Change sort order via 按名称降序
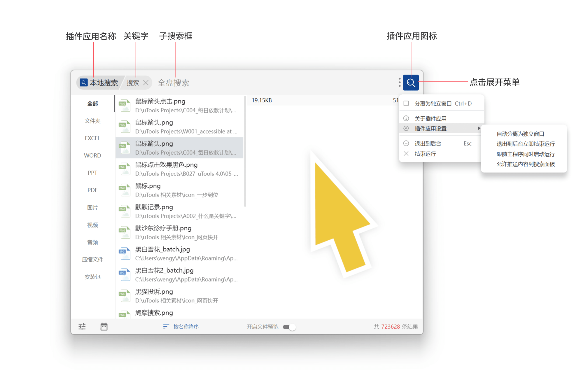Screen dimensions: 588x392 pos(186,327)
